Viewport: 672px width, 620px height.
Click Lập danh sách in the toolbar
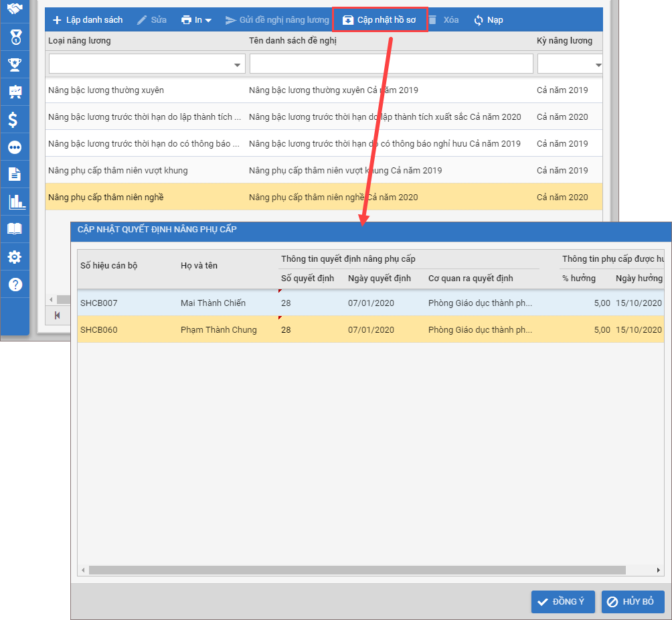point(88,20)
